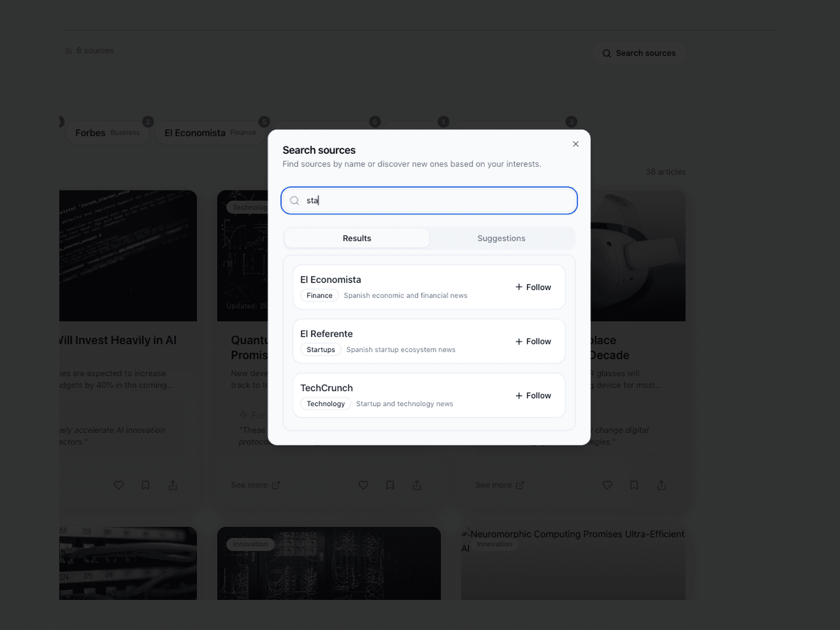Click the '36 articles' count text
The image size is (840, 630).
pos(665,172)
